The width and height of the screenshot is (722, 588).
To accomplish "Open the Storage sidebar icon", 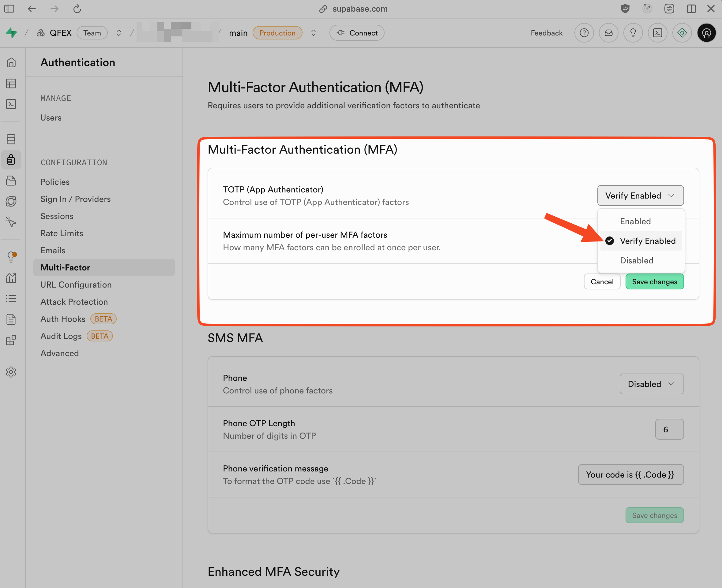I will click(11, 180).
